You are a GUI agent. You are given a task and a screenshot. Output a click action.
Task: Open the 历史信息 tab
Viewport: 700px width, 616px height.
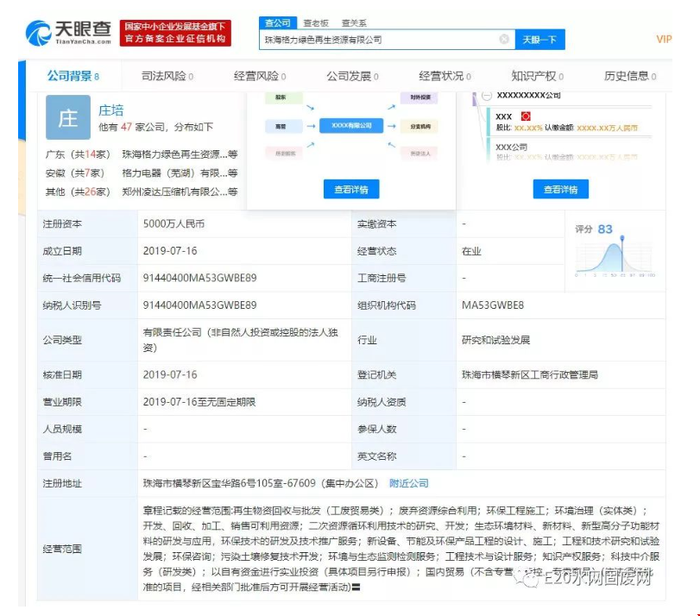(x=630, y=76)
